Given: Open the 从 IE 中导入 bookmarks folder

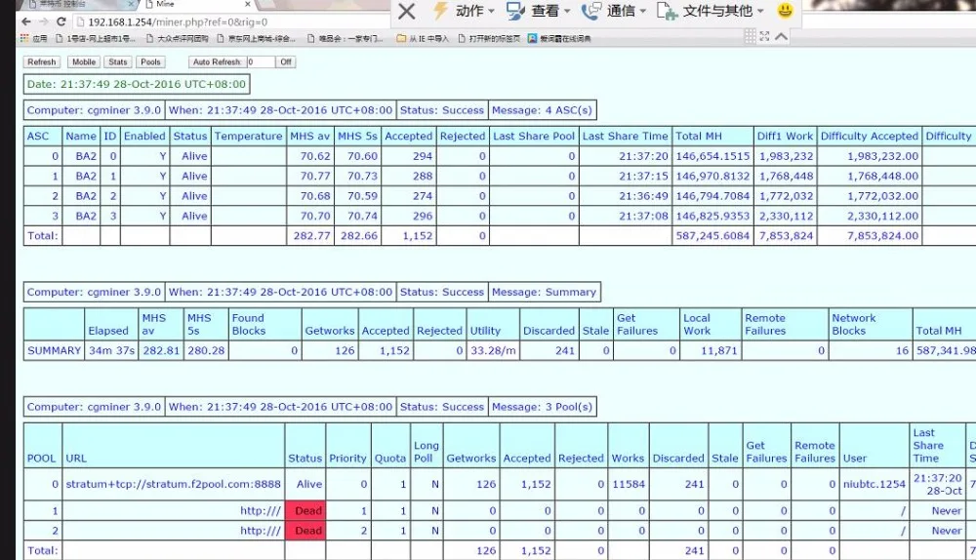Looking at the screenshot, I should (x=423, y=39).
